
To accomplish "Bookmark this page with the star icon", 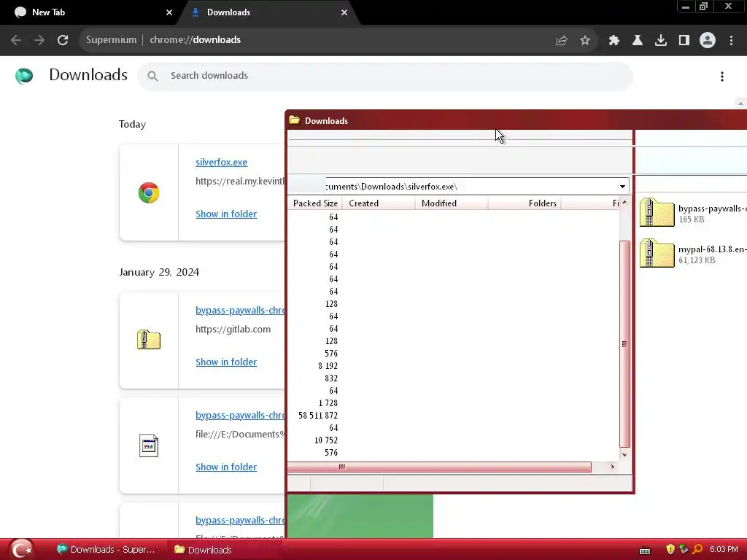I will click(x=585, y=41).
